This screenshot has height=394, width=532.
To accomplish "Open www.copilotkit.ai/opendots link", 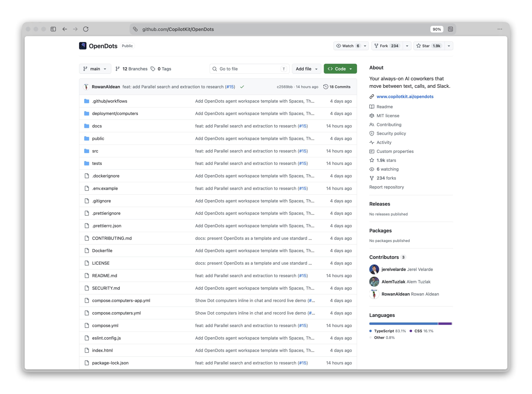I will (x=405, y=97).
